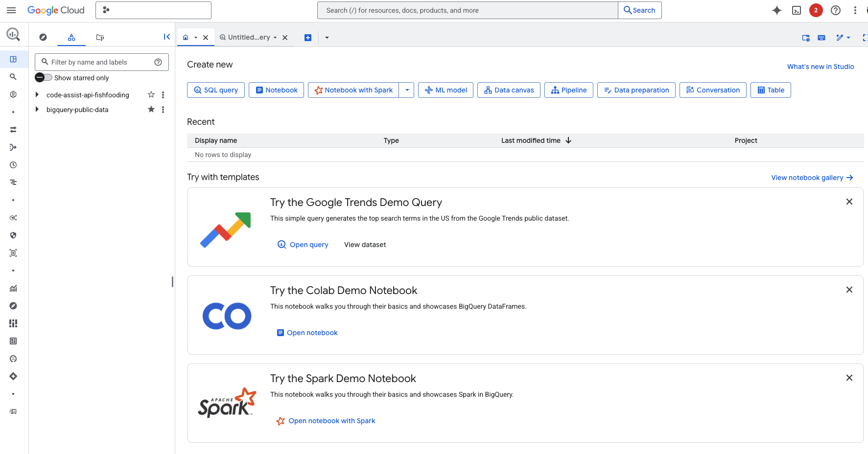Activate Cloud Shell terminal icon

click(797, 10)
